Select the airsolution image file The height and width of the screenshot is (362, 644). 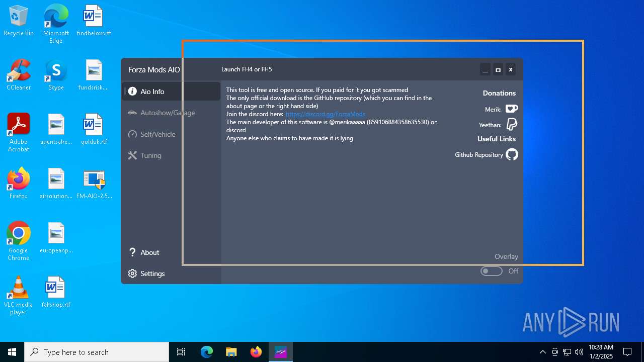pyautogui.click(x=56, y=184)
